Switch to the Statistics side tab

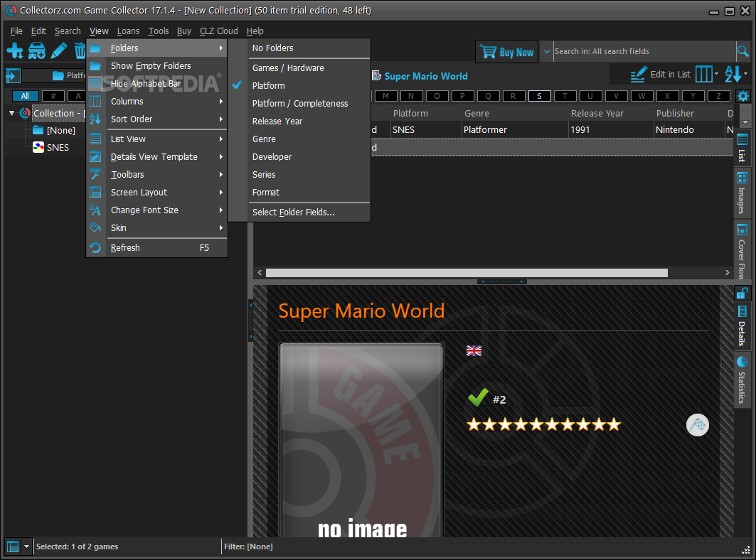point(742,379)
